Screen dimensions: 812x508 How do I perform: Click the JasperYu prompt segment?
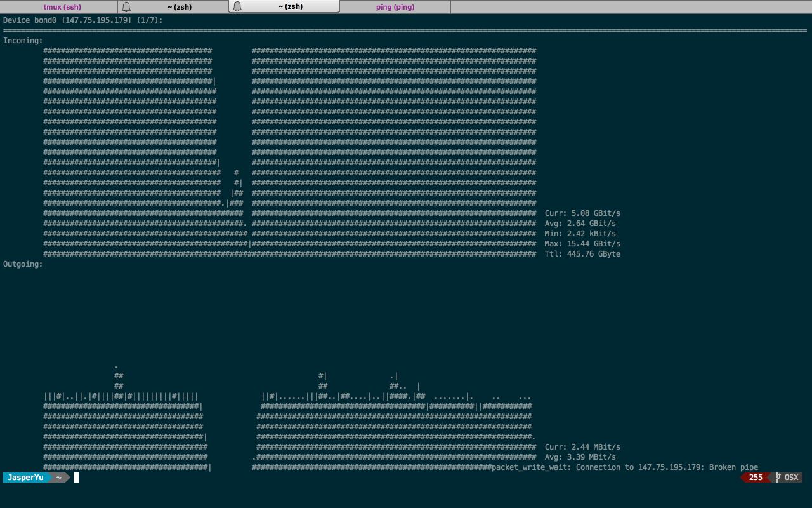click(x=25, y=478)
